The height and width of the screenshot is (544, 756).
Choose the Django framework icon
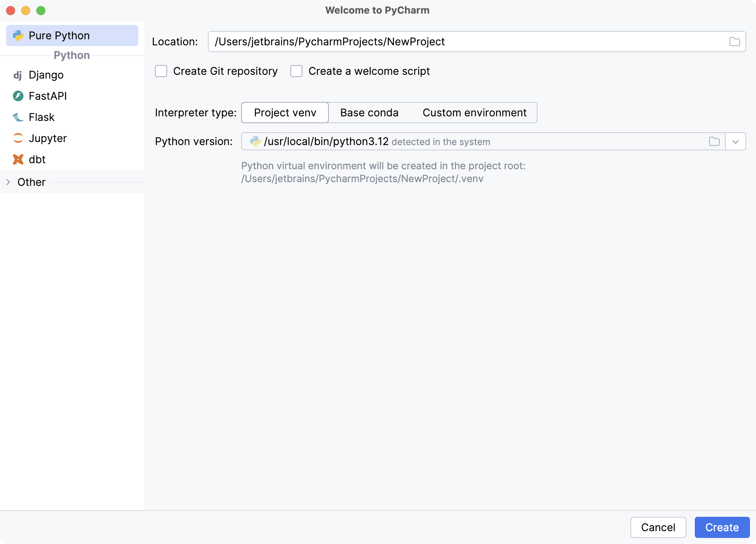pos(18,75)
